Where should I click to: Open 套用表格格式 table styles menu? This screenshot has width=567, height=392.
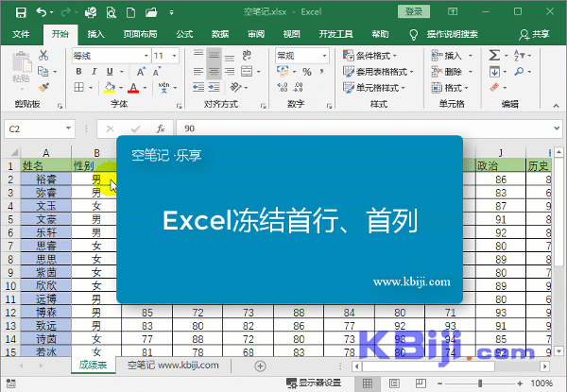pos(378,72)
